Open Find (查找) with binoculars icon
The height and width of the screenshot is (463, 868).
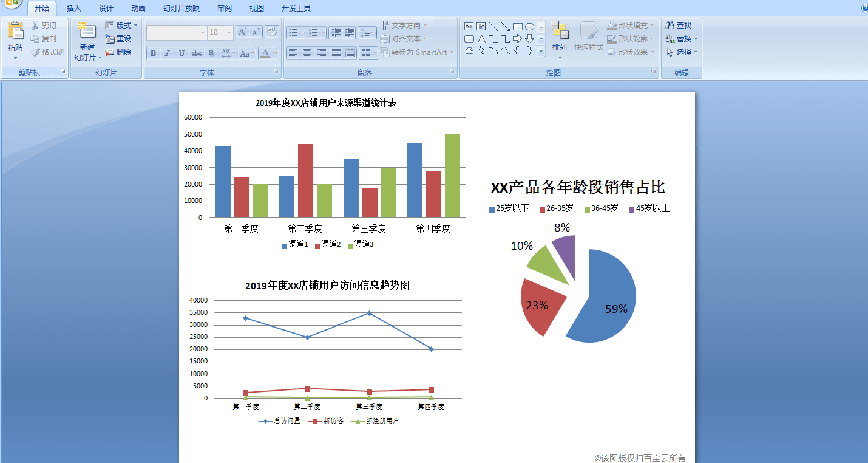click(679, 26)
